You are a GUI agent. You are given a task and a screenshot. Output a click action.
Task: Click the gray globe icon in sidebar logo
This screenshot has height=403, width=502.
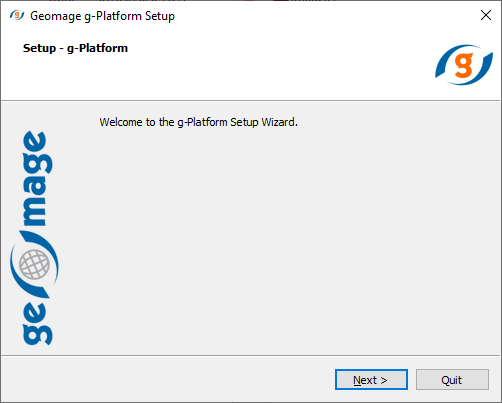[34, 265]
